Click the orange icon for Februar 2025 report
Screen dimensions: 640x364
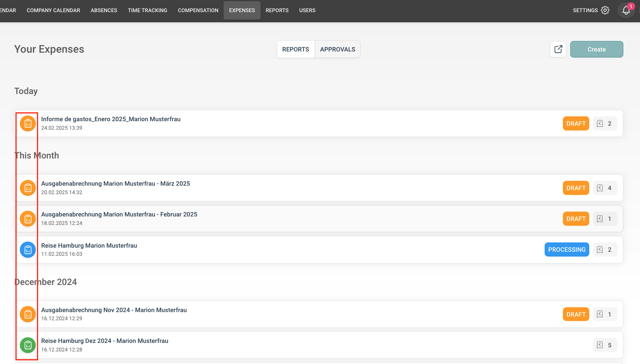click(x=28, y=219)
